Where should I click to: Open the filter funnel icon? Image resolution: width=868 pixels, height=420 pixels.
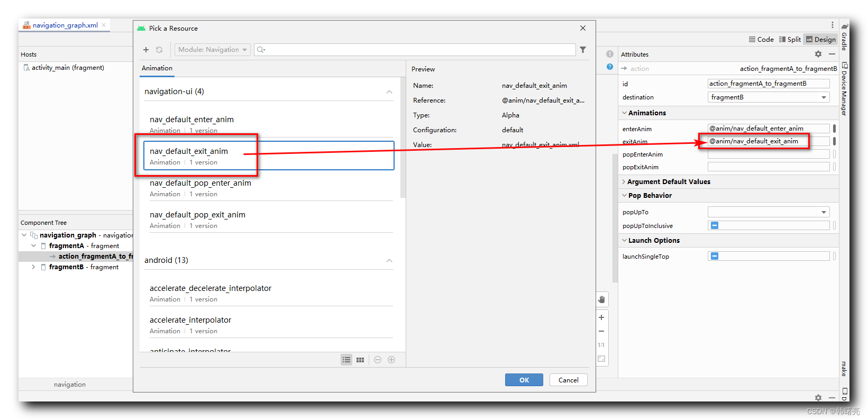[x=583, y=50]
